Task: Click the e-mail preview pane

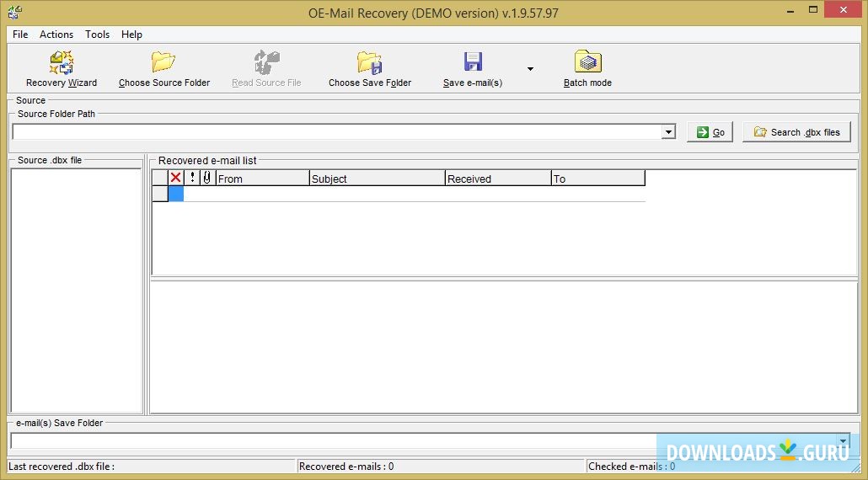Action: click(504, 347)
